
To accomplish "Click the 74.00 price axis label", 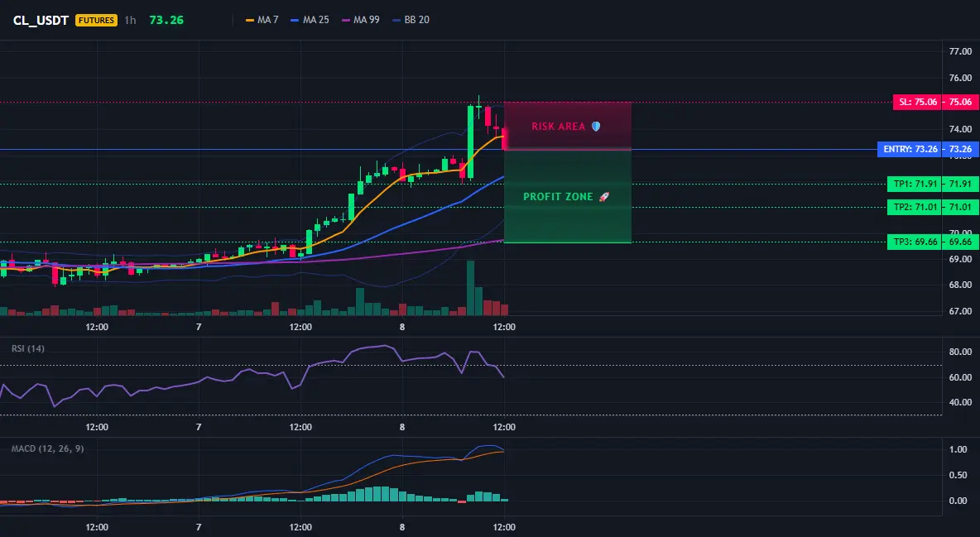I will click(961, 129).
